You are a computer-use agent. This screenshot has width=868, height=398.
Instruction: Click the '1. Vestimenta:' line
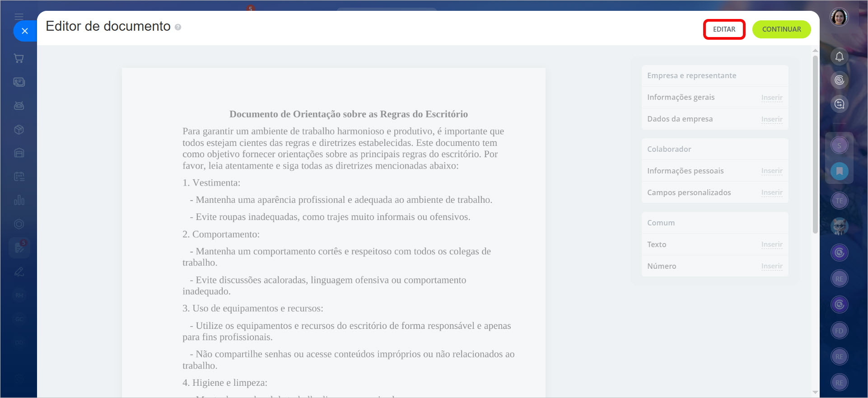(x=211, y=183)
